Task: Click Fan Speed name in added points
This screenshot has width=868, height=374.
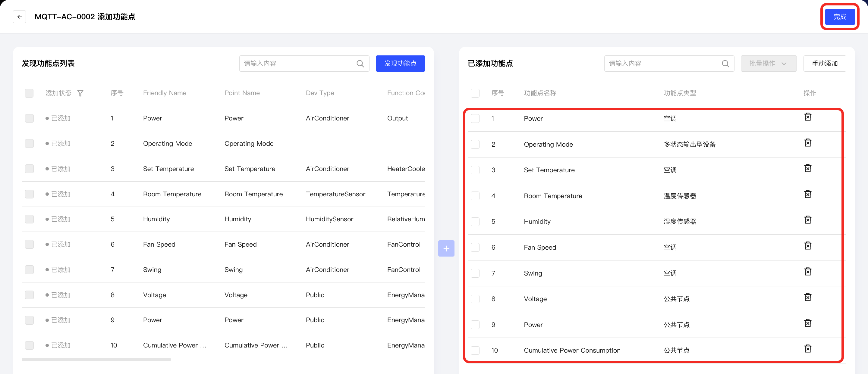Action: (x=540, y=248)
